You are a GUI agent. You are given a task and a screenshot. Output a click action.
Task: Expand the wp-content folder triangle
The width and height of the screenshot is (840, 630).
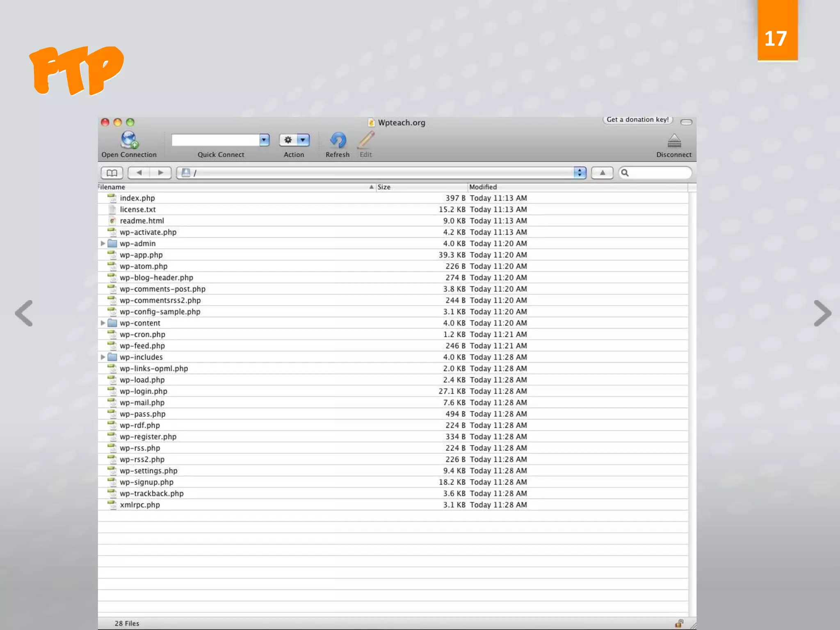pyautogui.click(x=103, y=323)
